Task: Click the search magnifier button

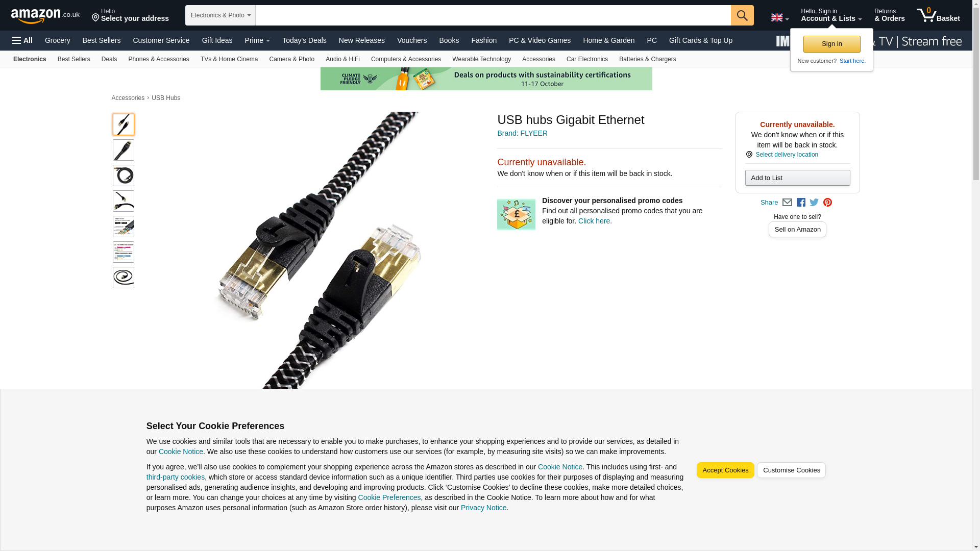Action: (x=742, y=15)
